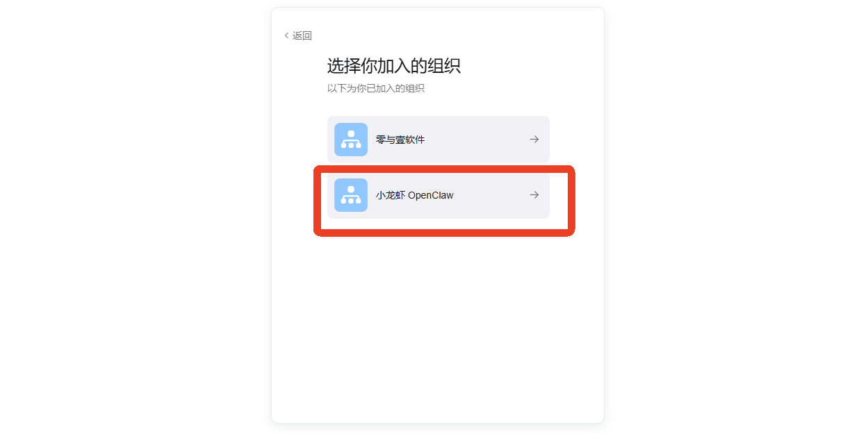Click blank white area below organization list

[x=438, y=326]
